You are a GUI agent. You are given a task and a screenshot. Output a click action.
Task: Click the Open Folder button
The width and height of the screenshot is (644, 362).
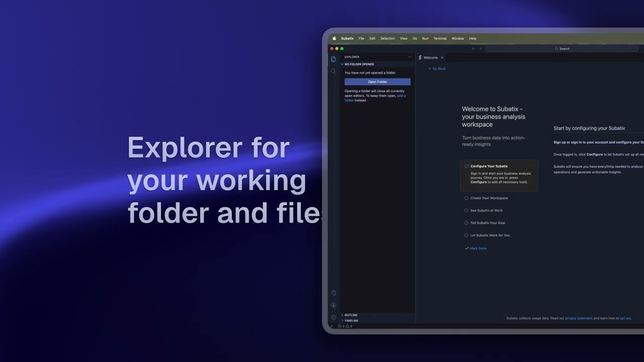pos(377,81)
